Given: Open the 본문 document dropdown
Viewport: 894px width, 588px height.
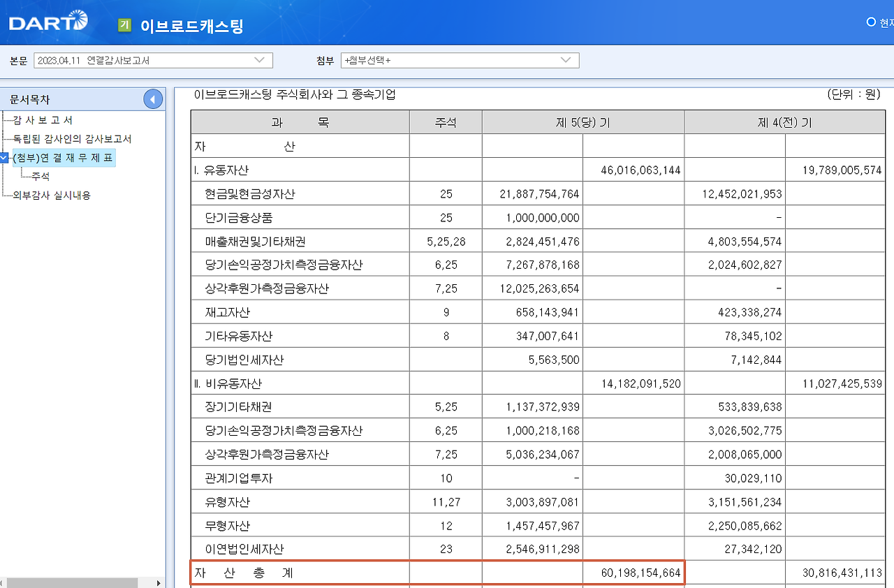Looking at the screenshot, I should [153, 61].
